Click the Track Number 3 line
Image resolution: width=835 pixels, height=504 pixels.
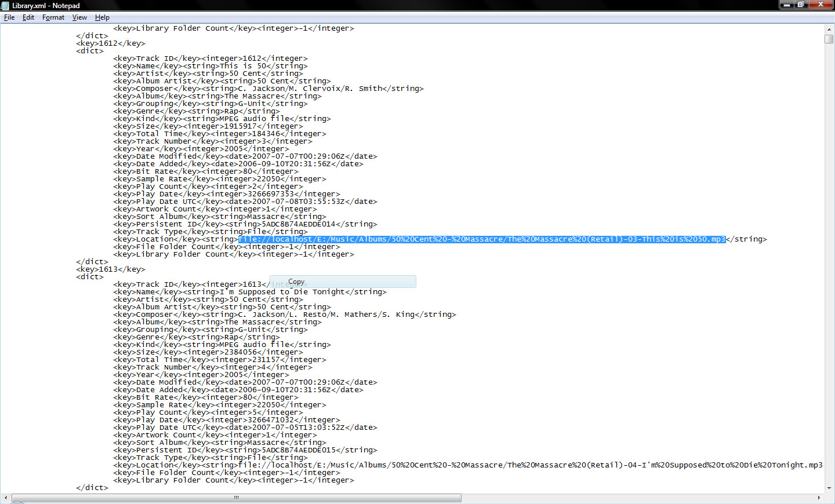[213, 141]
